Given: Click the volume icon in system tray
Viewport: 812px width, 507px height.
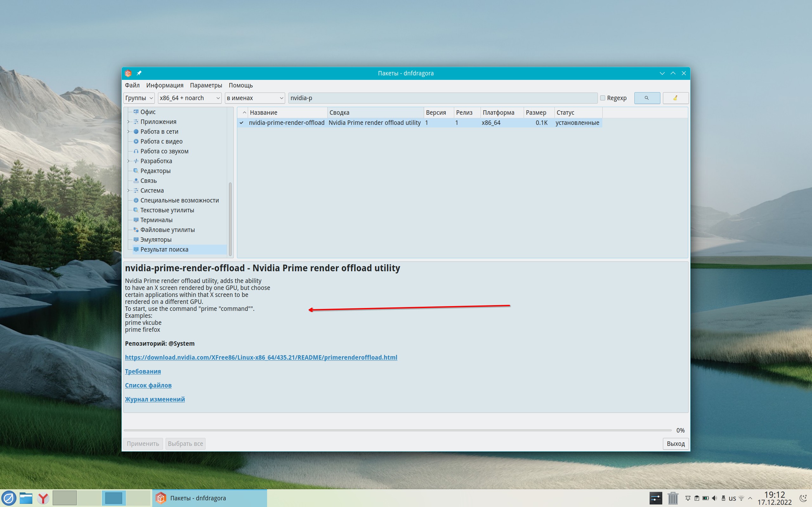Looking at the screenshot, I should [714, 498].
